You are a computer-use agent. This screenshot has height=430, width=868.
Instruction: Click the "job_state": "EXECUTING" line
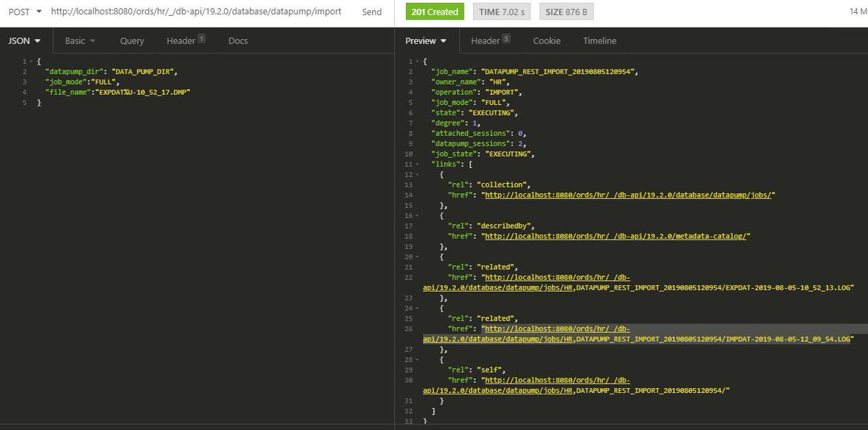pyautogui.click(x=485, y=155)
